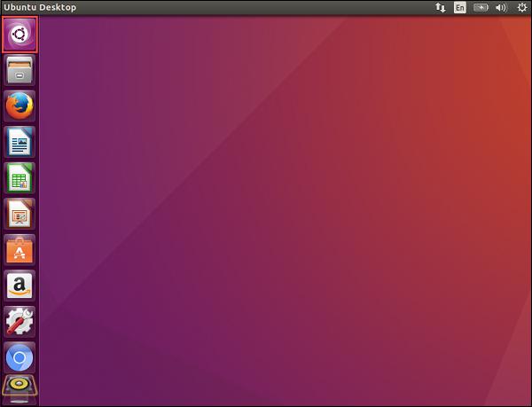Launch Chromium browser from launcher

pyautogui.click(x=20, y=357)
